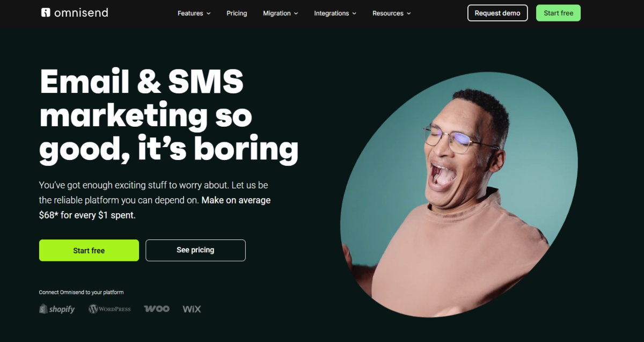Screen dimensions: 644x342
Task: Expand the Migration dropdown chevron
Action: [296, 13]
